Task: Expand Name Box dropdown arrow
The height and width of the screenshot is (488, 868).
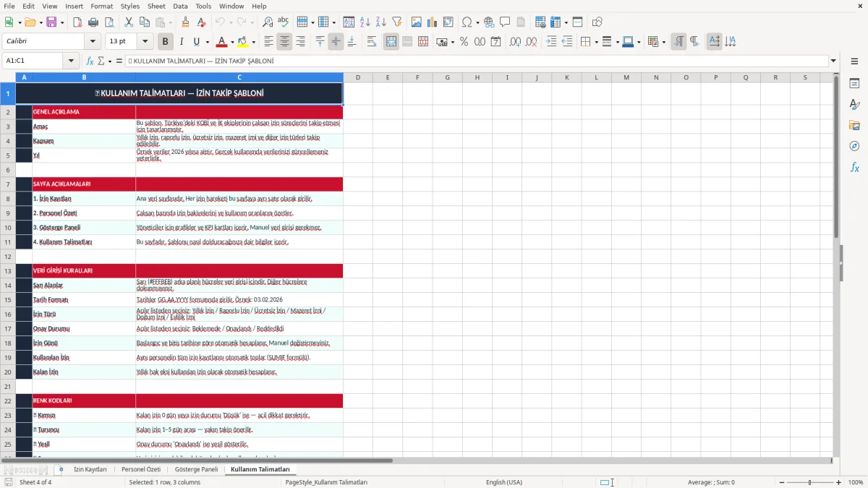Action: pos(71,61)
